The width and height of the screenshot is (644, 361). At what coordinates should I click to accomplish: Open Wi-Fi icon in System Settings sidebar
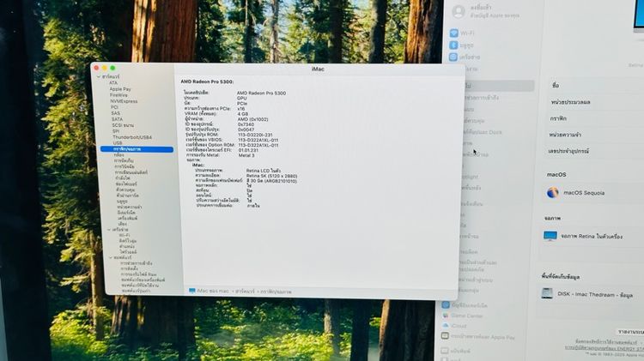pyautogui.click(x=454, y=33)
